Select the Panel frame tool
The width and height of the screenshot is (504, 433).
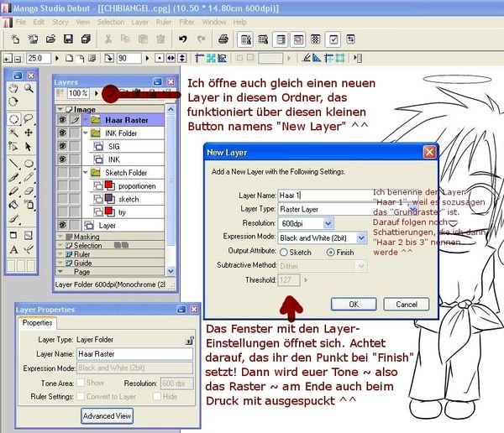pos(13,235)
